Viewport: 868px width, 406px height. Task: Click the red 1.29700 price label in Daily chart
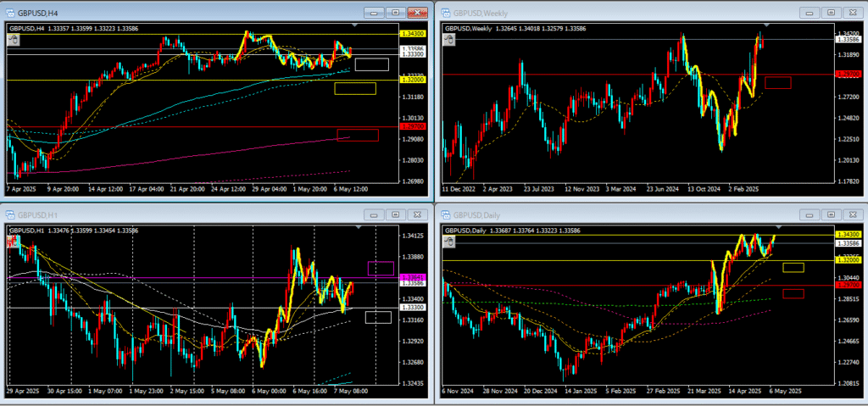(849, 286)
